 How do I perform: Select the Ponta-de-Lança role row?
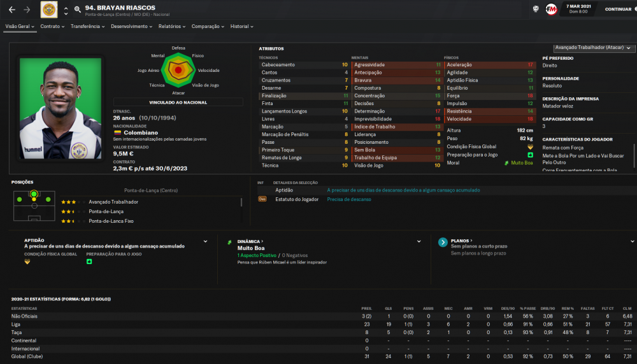click(150, 211)
